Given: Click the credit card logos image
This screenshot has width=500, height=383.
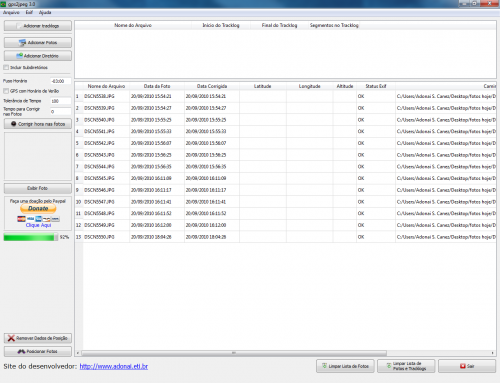Looking at the screenshot, I should click(38, 219).
